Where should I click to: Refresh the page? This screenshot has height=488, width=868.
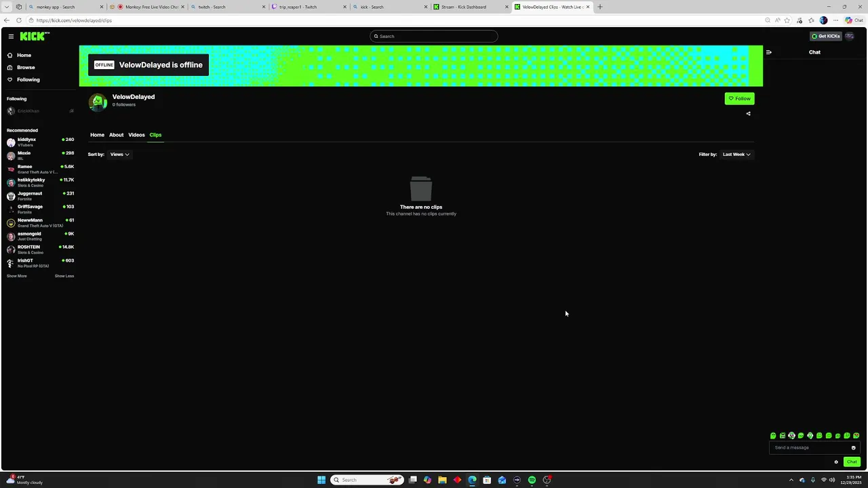click(18, 20)
